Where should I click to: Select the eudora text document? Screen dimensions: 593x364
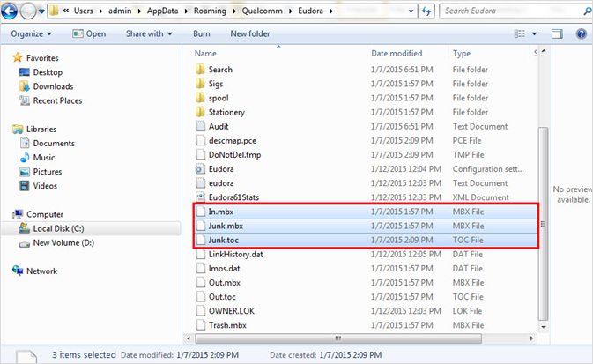(221, 183)
